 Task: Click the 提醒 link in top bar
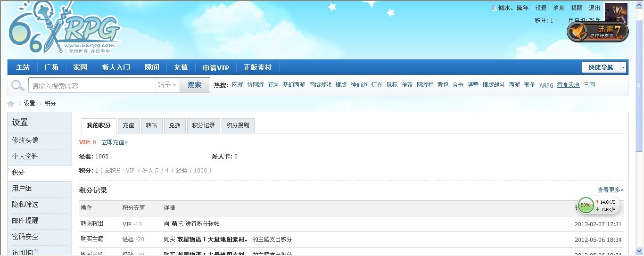[577, 8]
